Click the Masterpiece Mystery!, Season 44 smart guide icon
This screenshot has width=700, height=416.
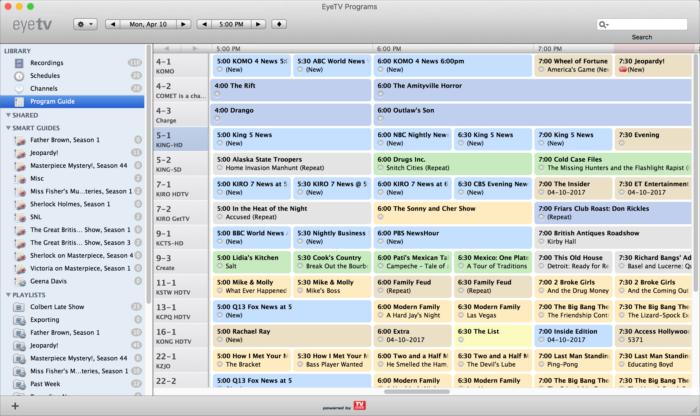(20, 166)
